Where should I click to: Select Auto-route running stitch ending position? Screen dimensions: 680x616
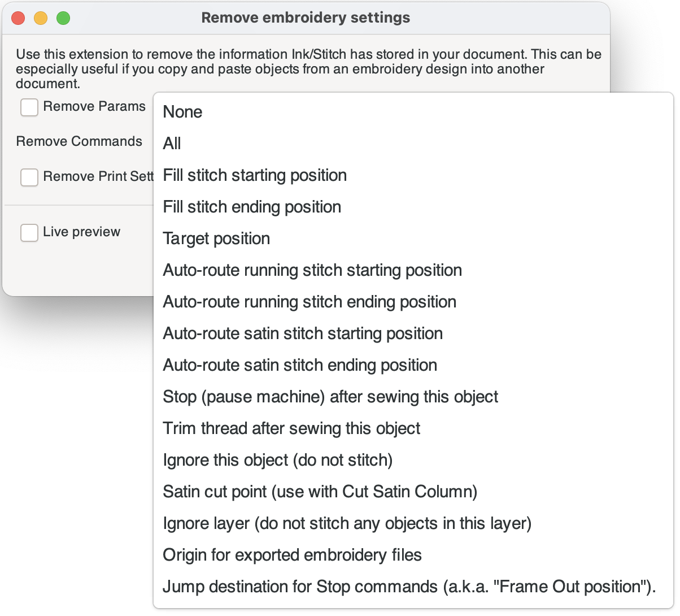[413, 302]
